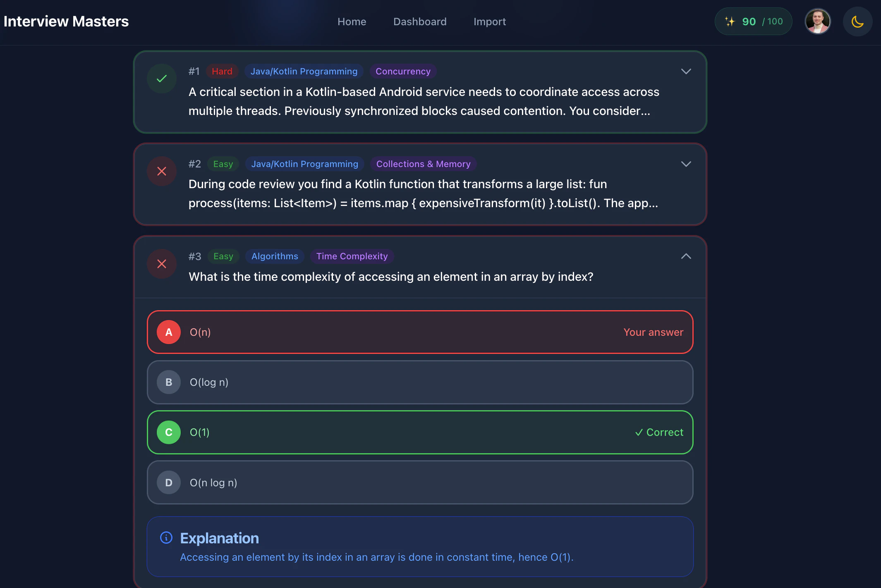
Task: Click the green C option badge
Action: pyautogui.click(x=169, y=432)
